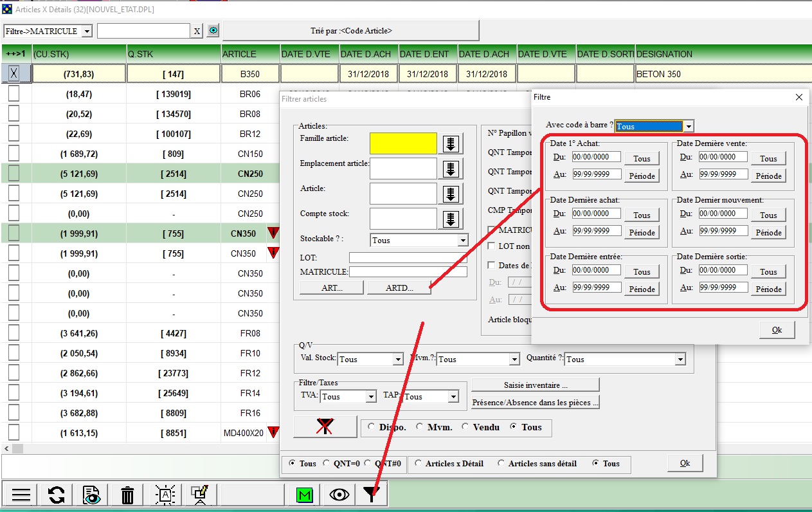Select the QNT=0 radio button
The width and height of the screenshot is (812, 512).
[327, 463]
